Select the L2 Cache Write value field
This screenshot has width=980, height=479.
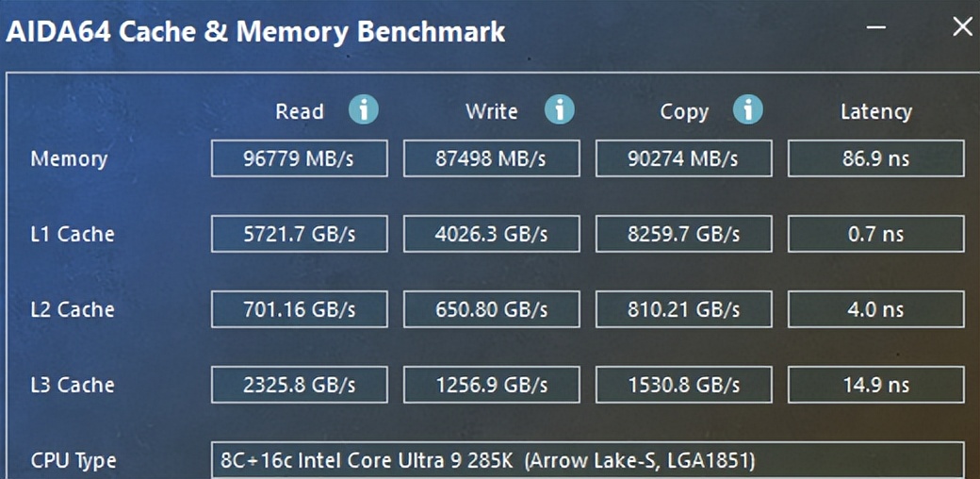pos(491,309)
